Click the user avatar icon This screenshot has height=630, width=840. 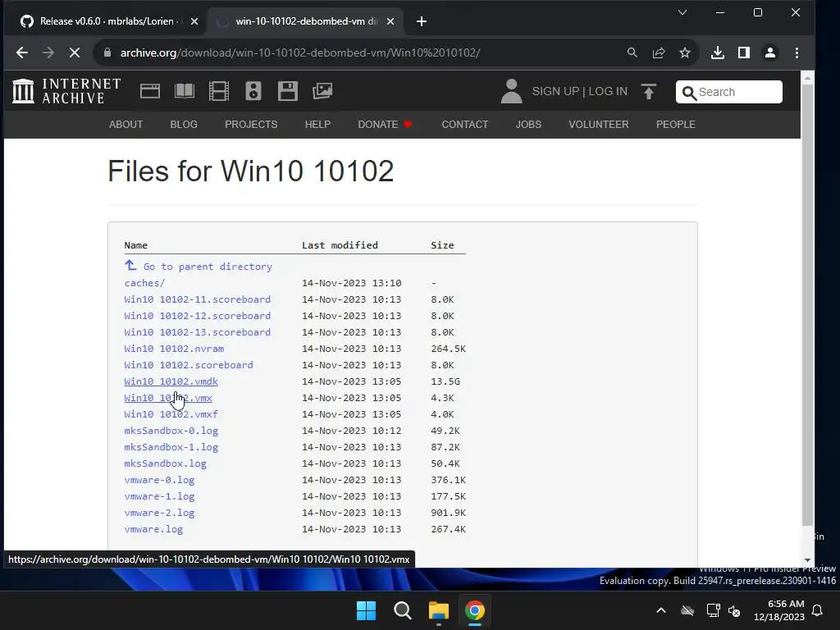pyautogui.click(x=511, y=91)
